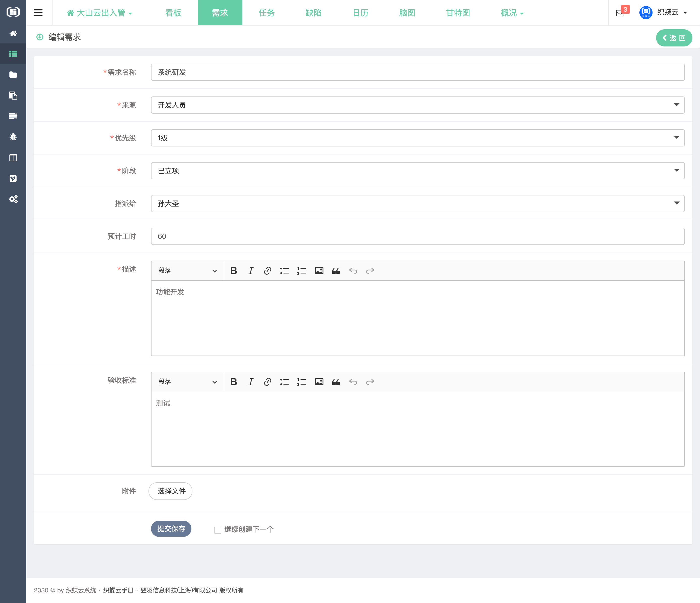Open the mail notifications icon
This screenshot has width=700, height=603.
click(620, 13)
